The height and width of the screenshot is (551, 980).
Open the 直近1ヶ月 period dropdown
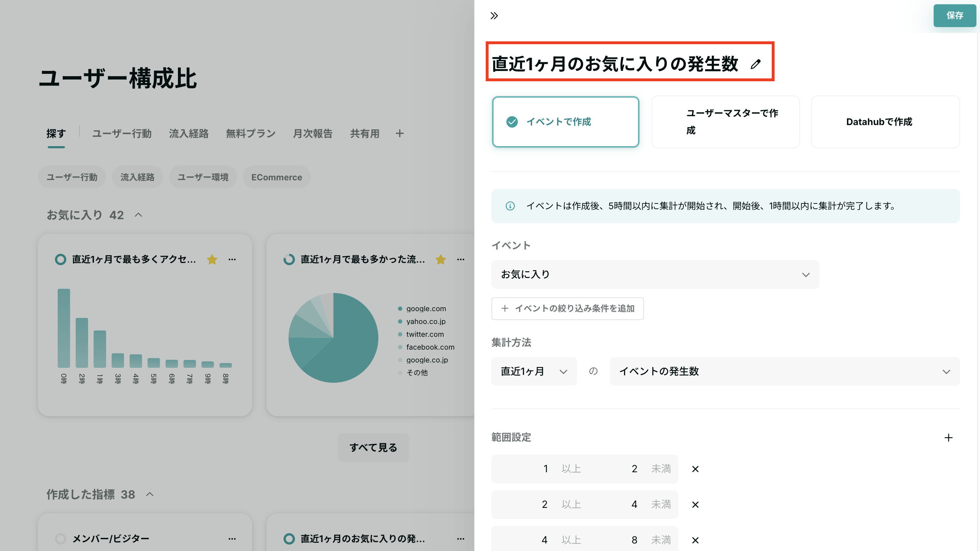coord(534,371)
